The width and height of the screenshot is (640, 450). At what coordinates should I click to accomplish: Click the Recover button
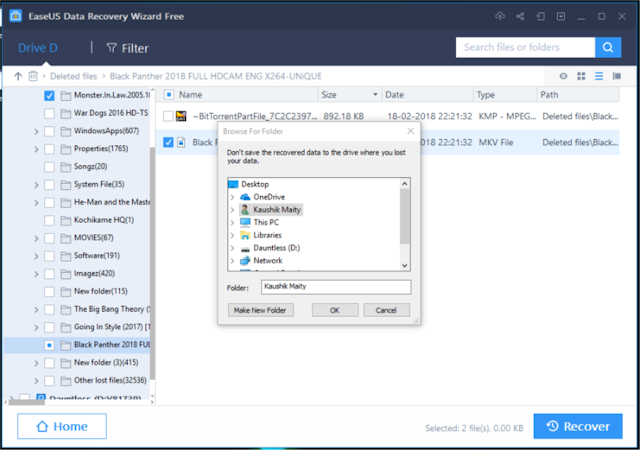tap(578, 426)
